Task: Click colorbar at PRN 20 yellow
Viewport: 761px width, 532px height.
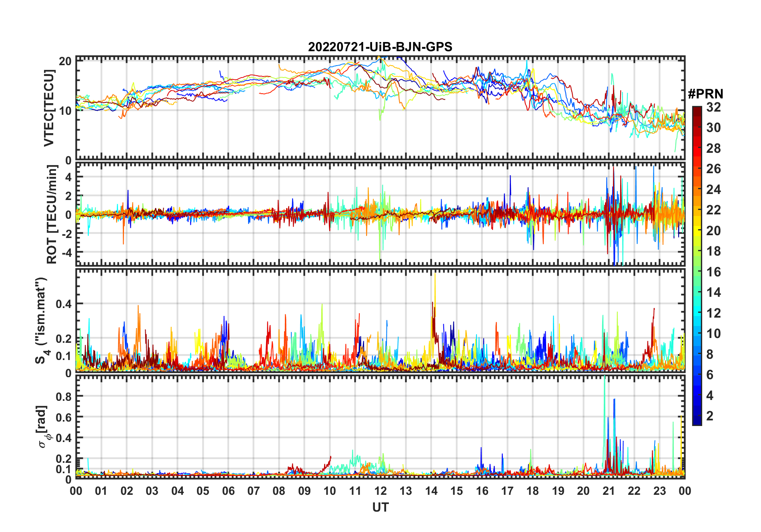Action: point(697,231)
